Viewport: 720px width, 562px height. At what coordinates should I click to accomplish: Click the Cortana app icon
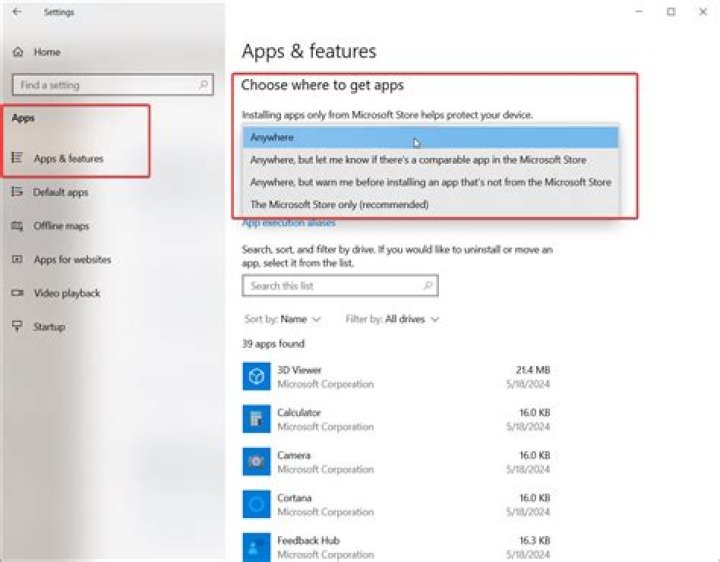[256, 504]
